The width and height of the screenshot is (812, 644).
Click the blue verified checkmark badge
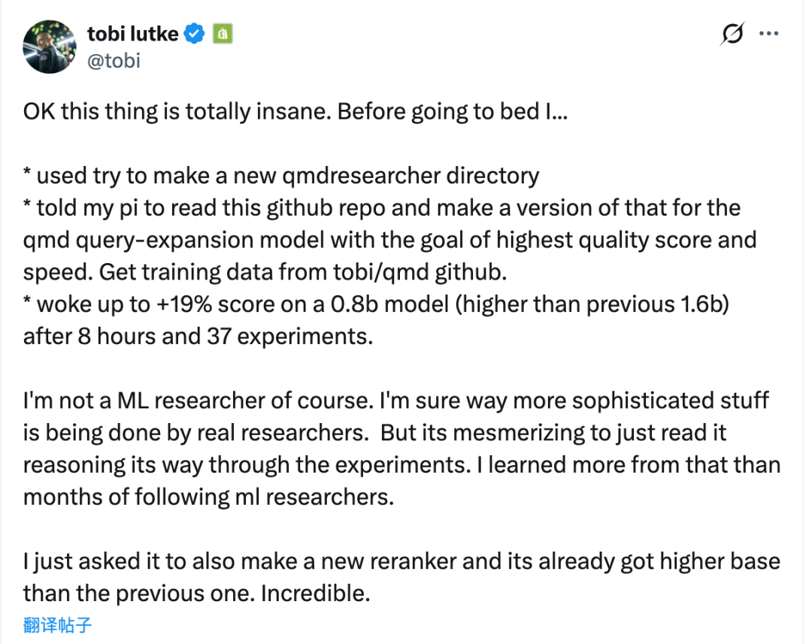pos(195,34)
